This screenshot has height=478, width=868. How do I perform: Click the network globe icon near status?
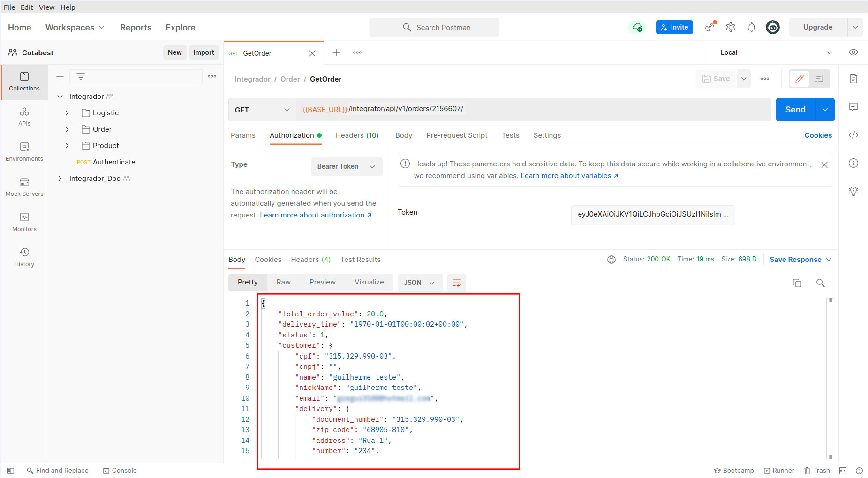(x=611, y=260)
